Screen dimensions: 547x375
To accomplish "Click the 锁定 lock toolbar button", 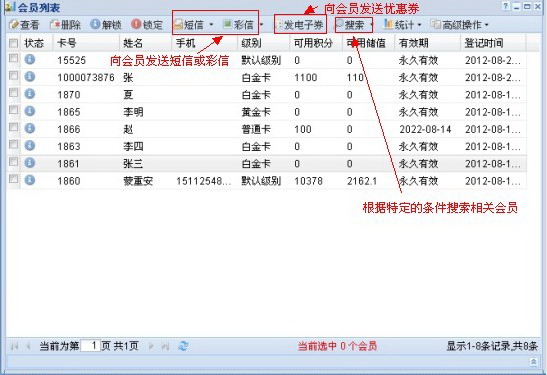I will point(147,25).
